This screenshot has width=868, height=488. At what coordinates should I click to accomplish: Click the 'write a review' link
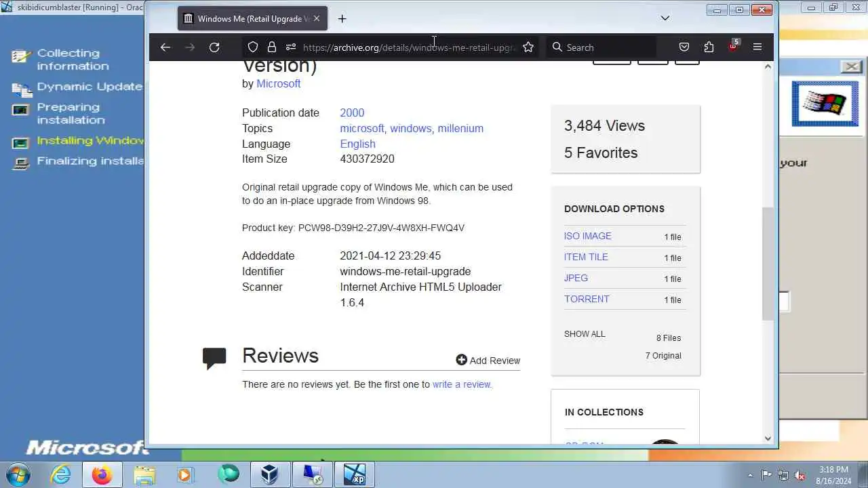(461, 384)
